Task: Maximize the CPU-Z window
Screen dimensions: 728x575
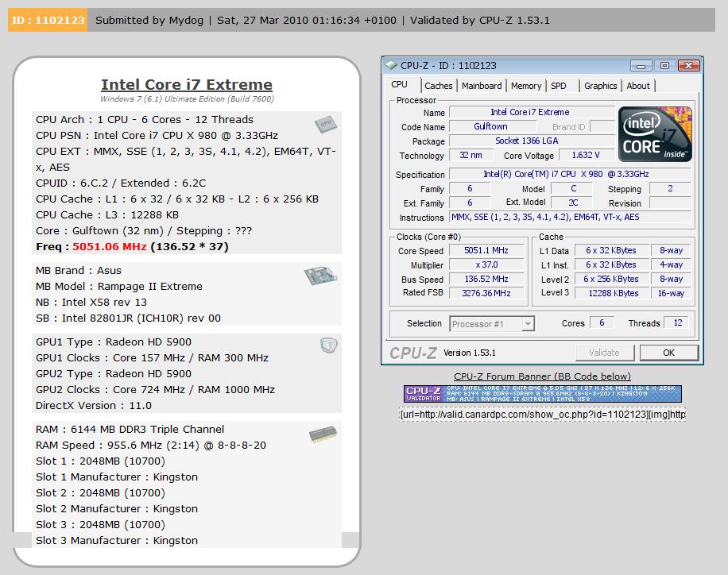Action: tap(664, 66)
